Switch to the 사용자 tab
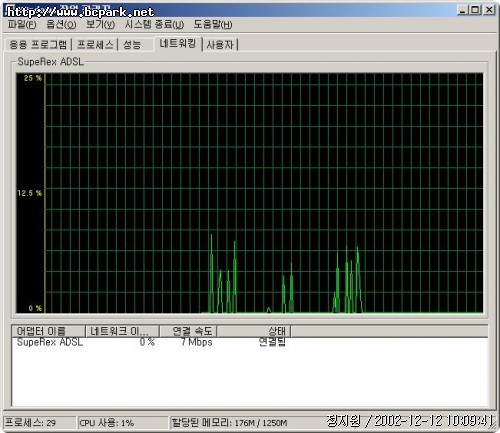Screen dimensions: 500x433 click(220, 45)
